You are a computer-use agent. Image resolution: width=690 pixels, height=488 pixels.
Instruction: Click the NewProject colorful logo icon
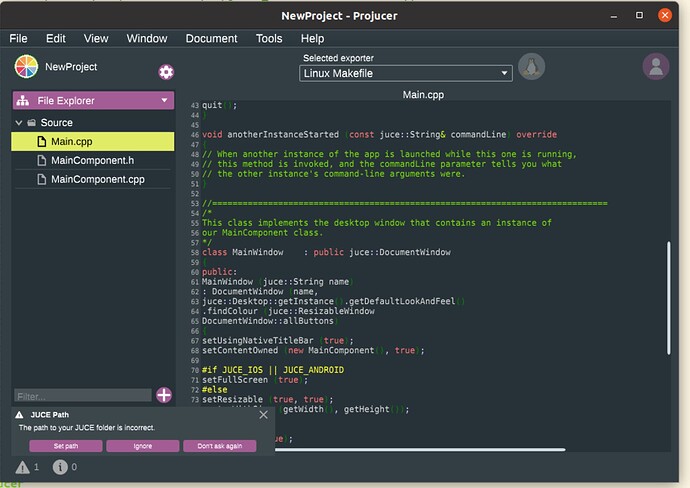(26, 67)
